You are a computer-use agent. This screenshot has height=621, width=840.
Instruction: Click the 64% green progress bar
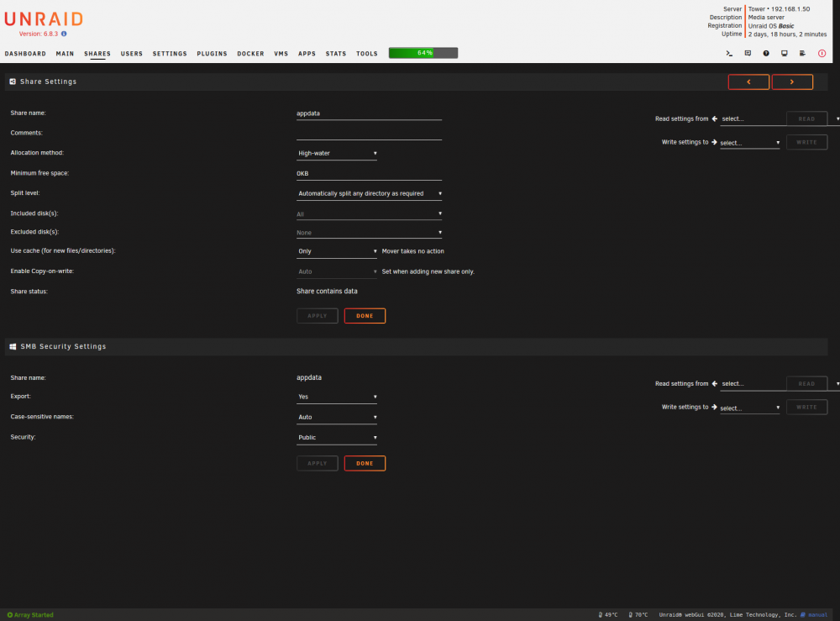coord(423,53)
